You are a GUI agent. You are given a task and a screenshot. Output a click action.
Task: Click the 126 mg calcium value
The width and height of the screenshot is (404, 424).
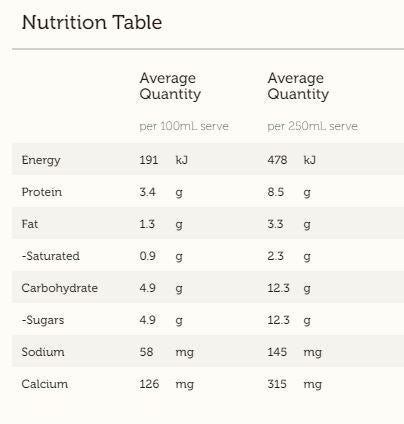tap(167, 384)
